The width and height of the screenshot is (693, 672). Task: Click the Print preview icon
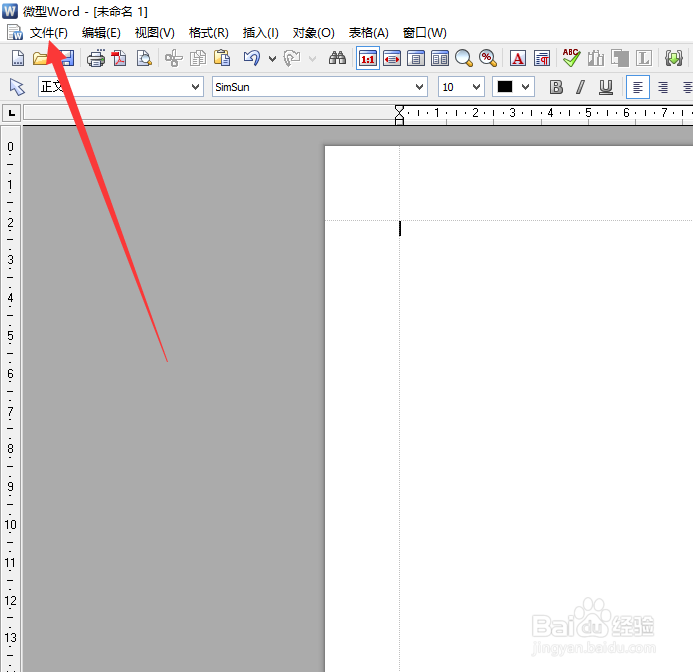[144, 58]
